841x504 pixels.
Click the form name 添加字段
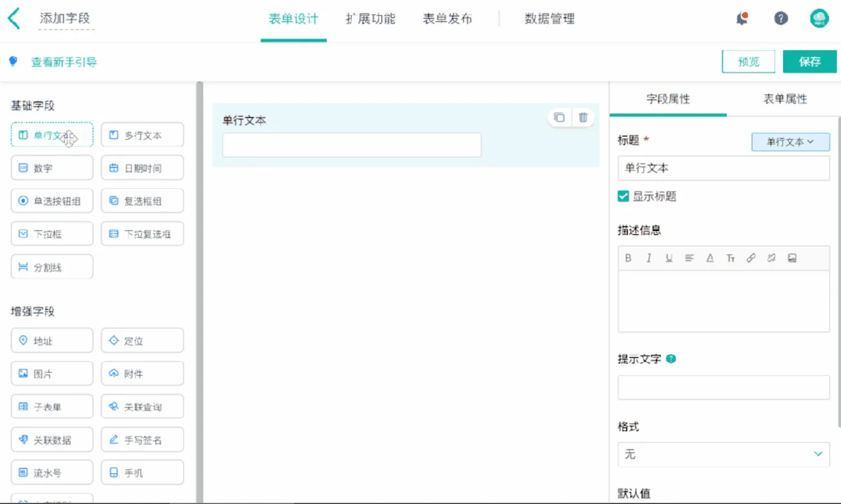pos(65,19)
